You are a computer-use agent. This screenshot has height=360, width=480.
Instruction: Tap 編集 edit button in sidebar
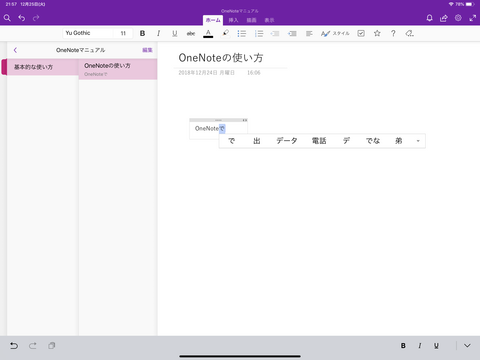click(x=147, y=50)
